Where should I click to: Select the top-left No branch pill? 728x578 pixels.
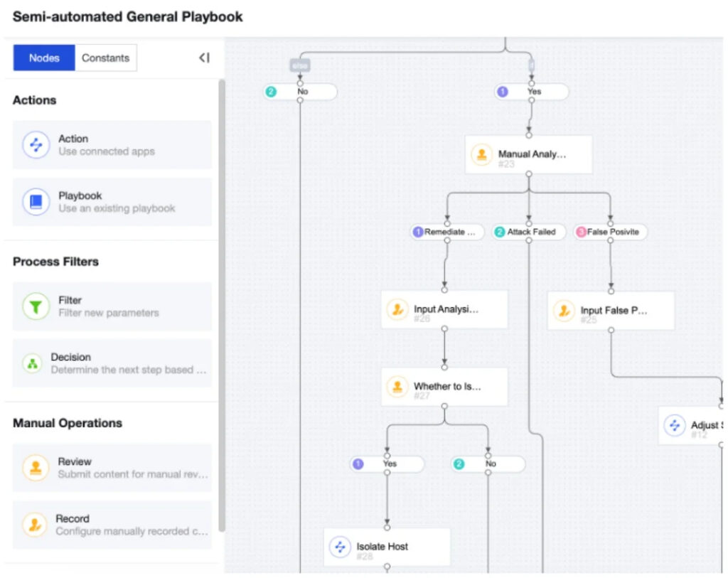point(300,92)
